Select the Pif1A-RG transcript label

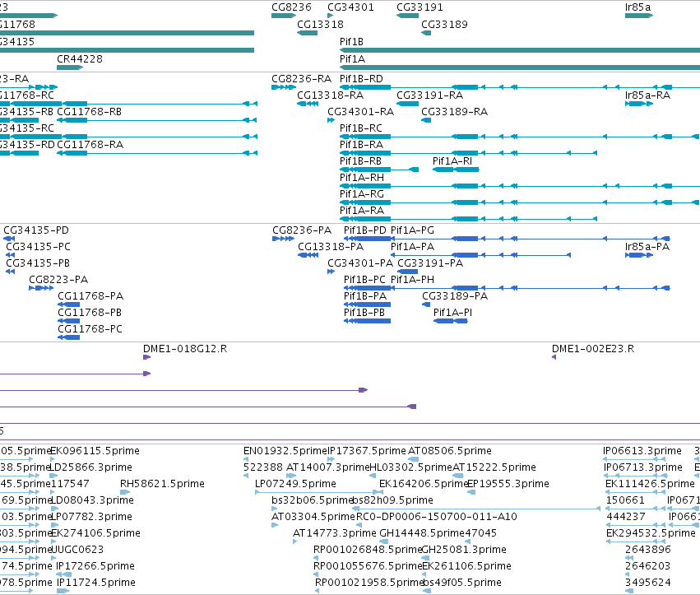coord(362,194)
